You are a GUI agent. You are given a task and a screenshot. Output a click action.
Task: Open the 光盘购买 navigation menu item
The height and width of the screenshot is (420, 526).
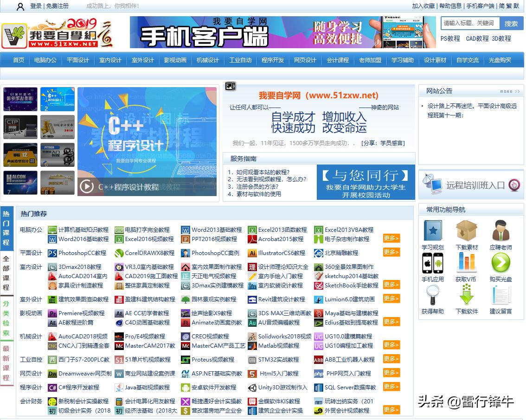point(500,60)
